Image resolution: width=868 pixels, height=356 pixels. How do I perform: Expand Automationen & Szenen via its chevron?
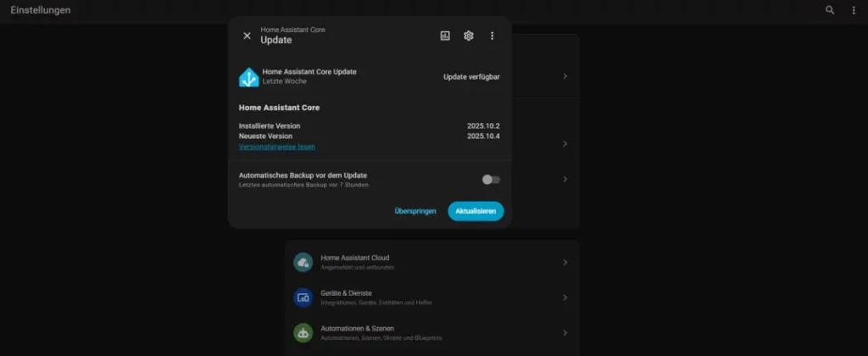click(565, 332)
